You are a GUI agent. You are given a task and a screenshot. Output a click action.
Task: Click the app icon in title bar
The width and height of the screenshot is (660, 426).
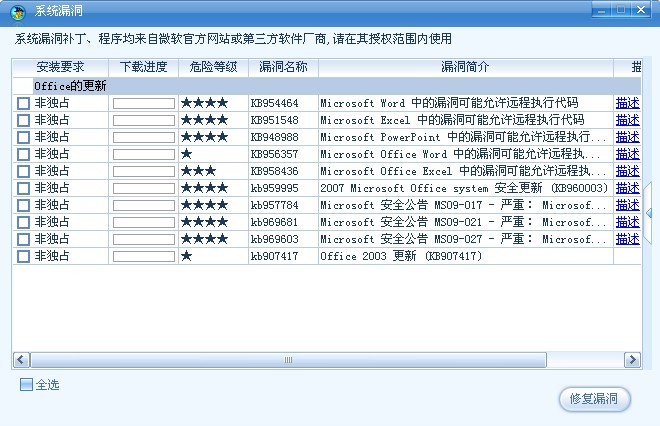tap(18, 12)
